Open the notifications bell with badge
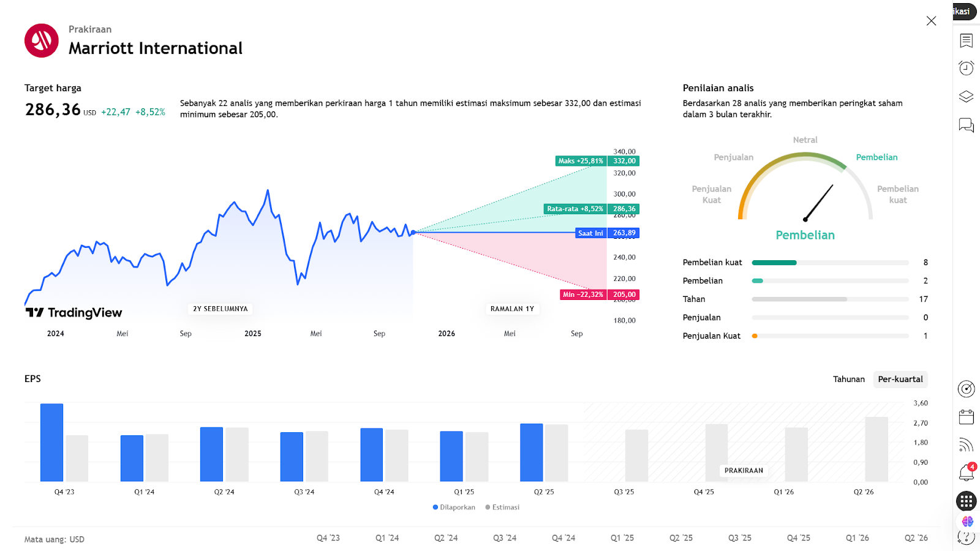Image resolution: width=980 pixels, height=551 pixels. point(966,473)
